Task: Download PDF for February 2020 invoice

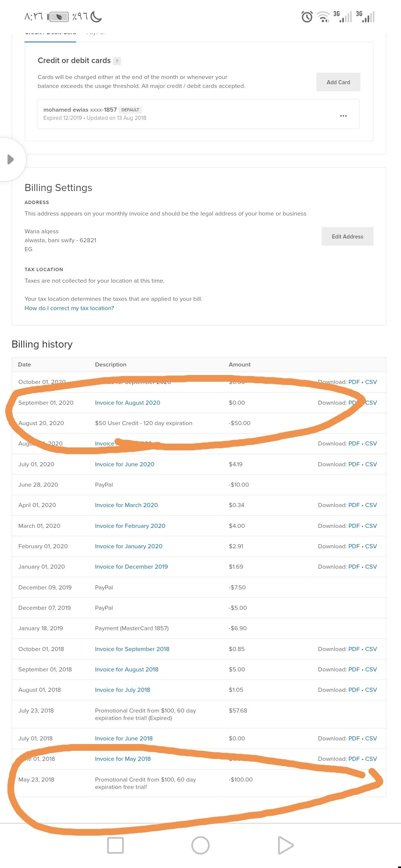Action: (354, 526)
